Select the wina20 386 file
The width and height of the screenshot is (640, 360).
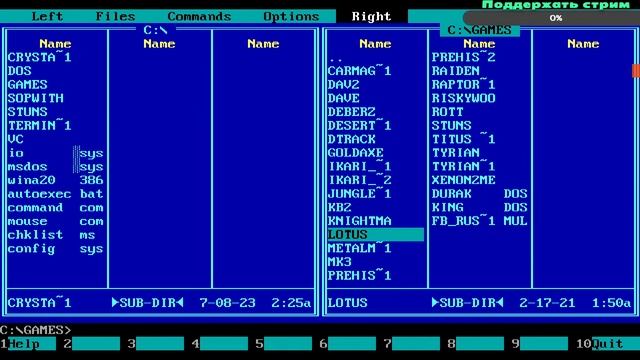click(56, 180)
